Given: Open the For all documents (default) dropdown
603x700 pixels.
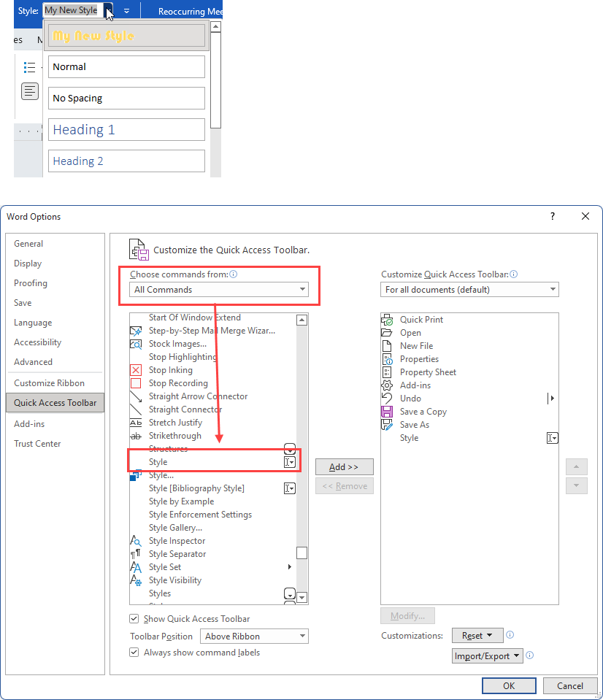Looking at the screenshot, I should tap(469, 289).
